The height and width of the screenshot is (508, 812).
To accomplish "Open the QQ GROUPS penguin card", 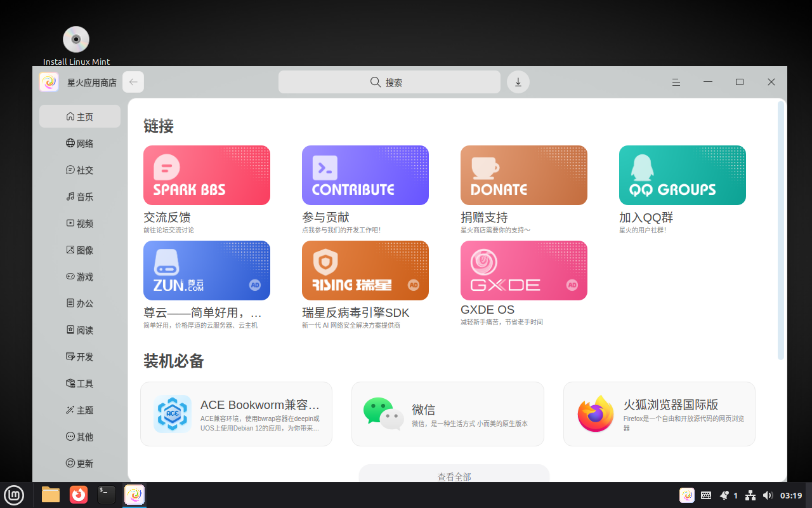I will tap(683, 175).
